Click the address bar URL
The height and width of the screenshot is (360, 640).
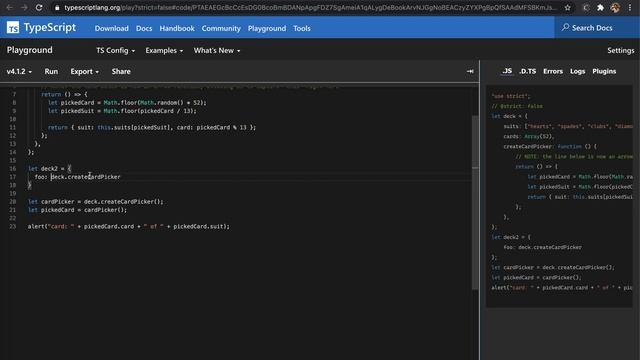(310, 8)
